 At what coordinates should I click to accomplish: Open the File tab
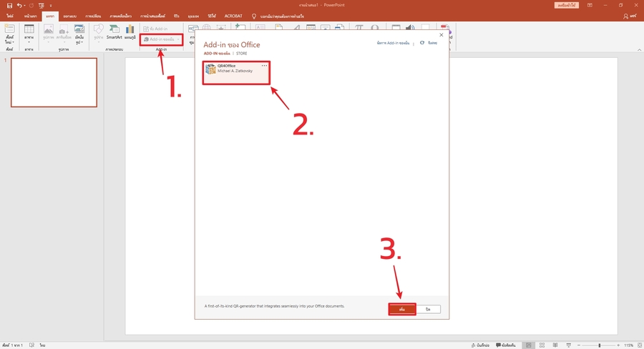[9, 16]
